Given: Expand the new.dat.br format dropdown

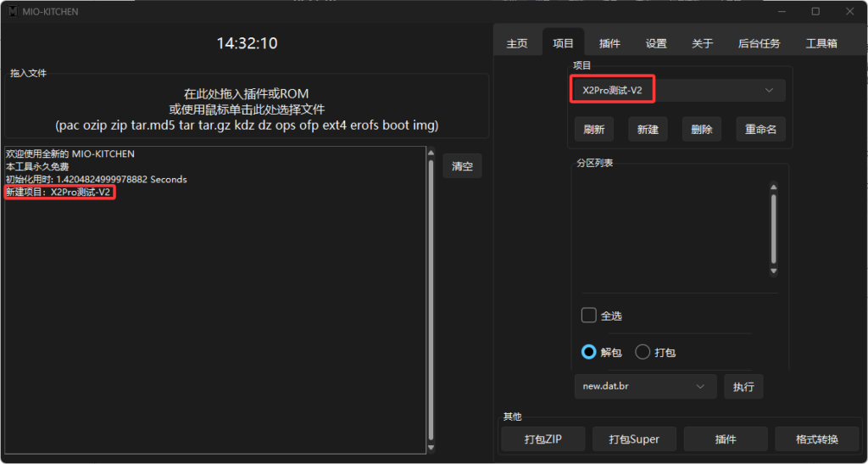Looking at the screenshot, I should [x=645, y=386].
